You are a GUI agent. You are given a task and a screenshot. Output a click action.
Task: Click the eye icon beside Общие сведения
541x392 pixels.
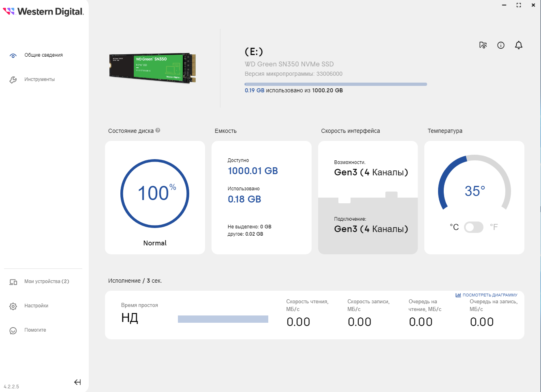[x=13, y=55]
